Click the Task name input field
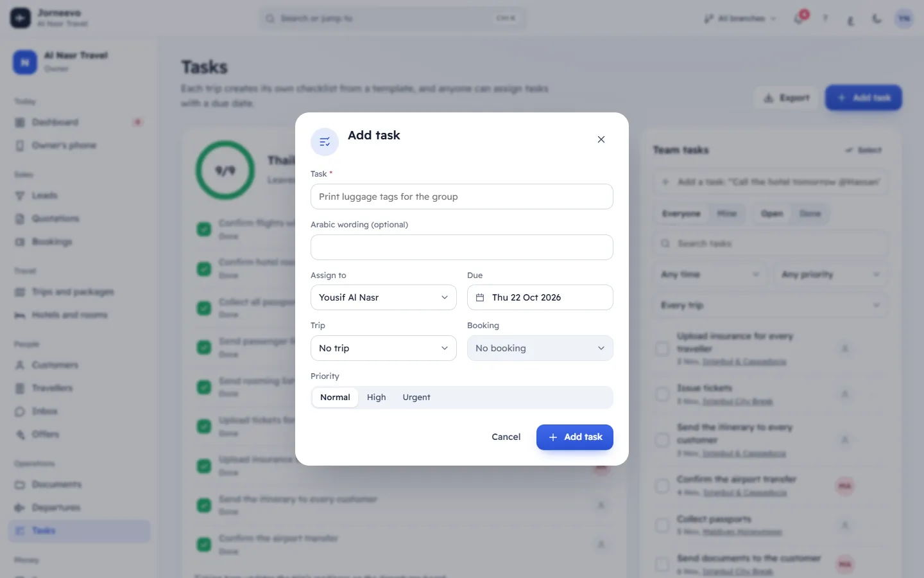The height and width of the screenshot is (578, 924). coord(461,197)
